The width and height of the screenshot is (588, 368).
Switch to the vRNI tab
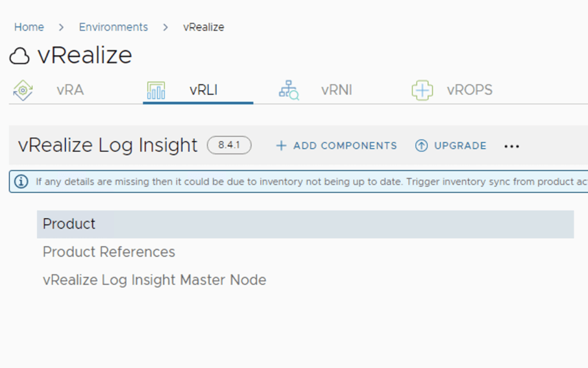pos(336,90)
